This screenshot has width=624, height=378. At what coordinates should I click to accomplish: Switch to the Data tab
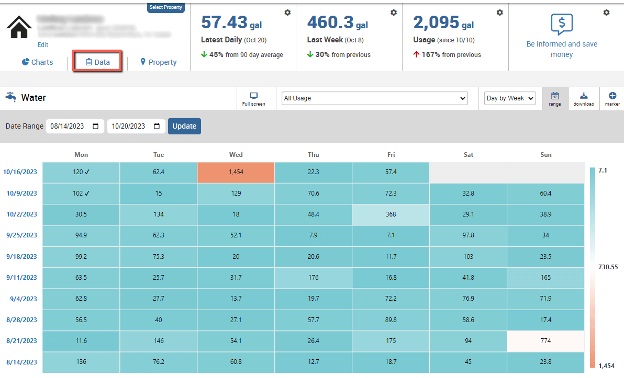click(x=98, y=62)
